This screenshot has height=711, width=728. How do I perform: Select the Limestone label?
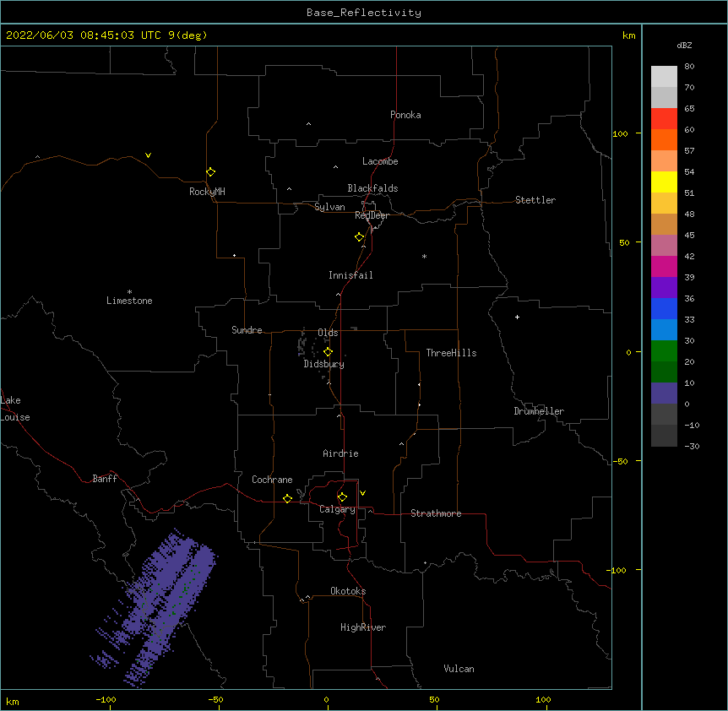click(129, 301)
